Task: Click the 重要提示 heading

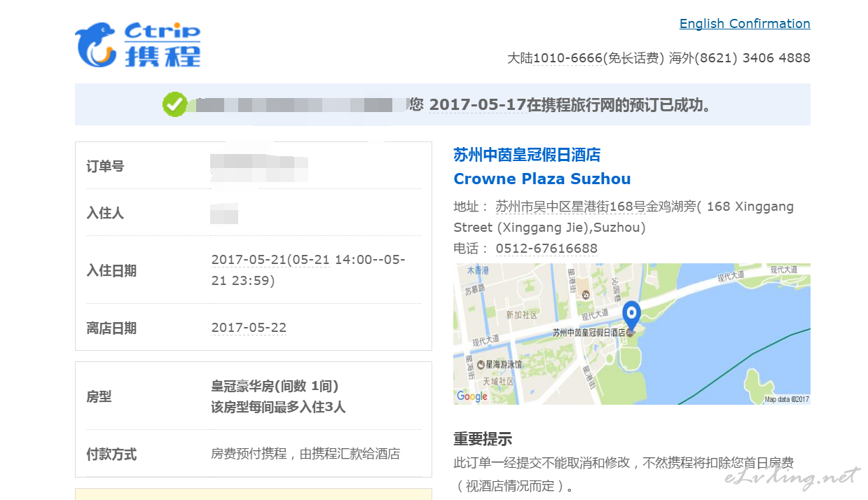Action: pyautogui.click(x=483, y=439)
